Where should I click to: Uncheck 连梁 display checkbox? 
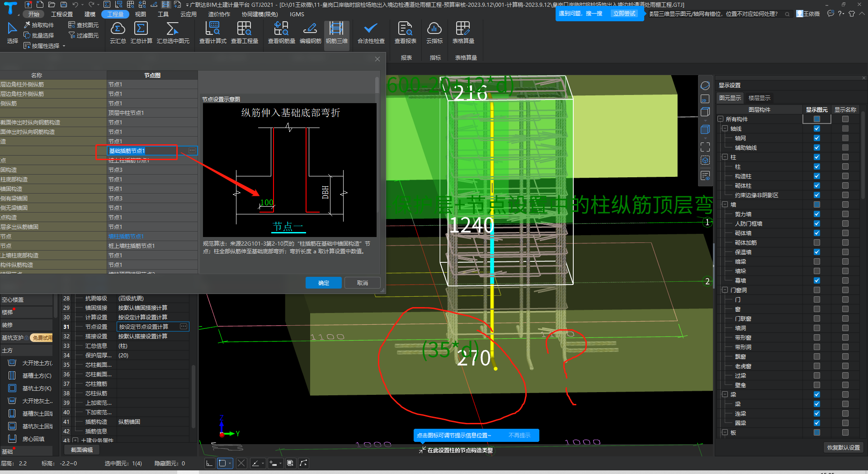tap(817, 413)
